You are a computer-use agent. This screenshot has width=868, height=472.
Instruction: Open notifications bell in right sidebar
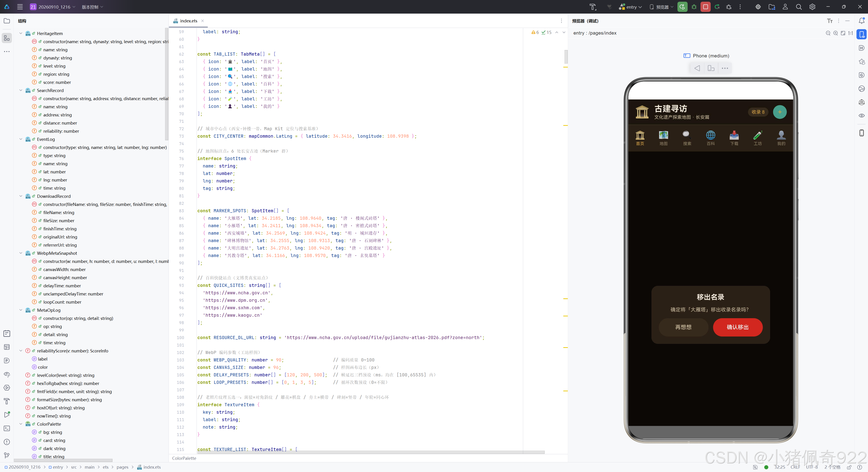pos(862,21)
